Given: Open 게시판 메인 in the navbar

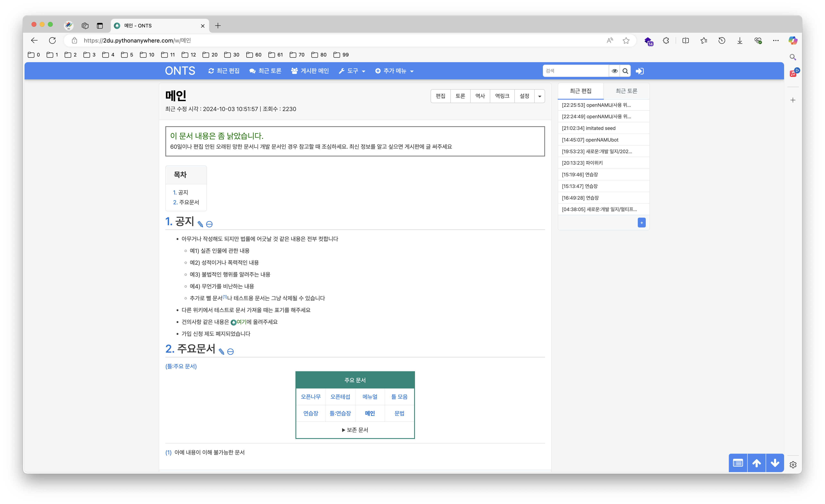Looking at the screenshot, I should (x=310, y=71).
